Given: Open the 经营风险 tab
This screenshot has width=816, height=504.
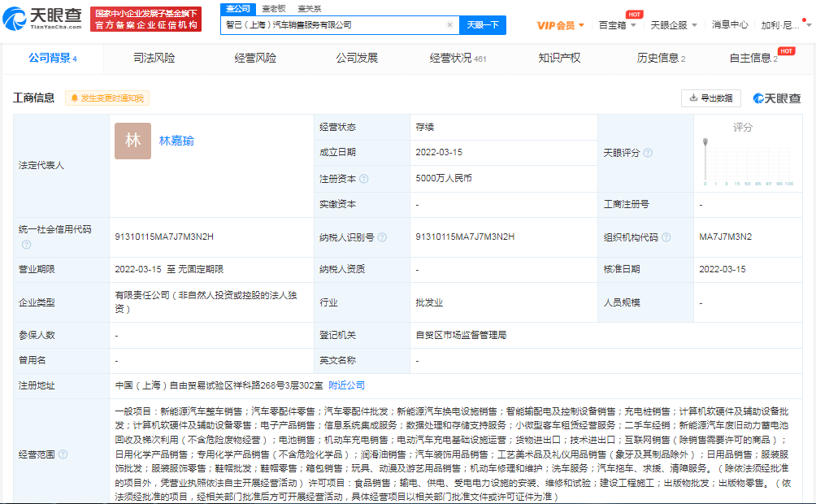Looking at the screenshot, I should pyautogui.click(x=255, y=58).
